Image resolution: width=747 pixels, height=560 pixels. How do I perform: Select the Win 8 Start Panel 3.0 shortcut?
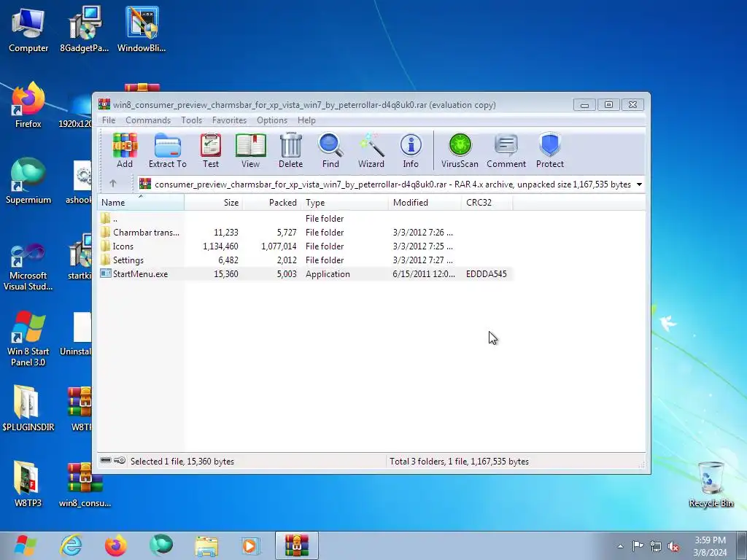pyautogui.click(x=28, y=339)
